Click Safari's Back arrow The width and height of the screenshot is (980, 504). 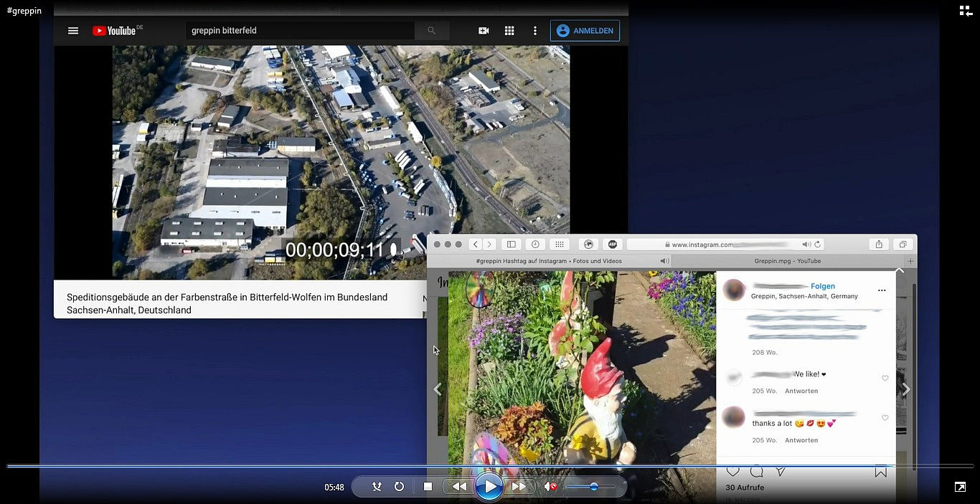476,244
